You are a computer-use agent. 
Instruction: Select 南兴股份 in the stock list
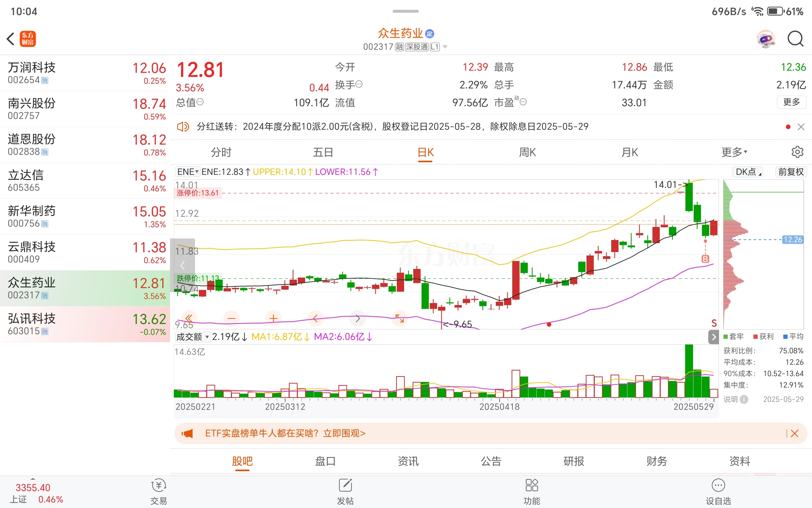[85, 109]
